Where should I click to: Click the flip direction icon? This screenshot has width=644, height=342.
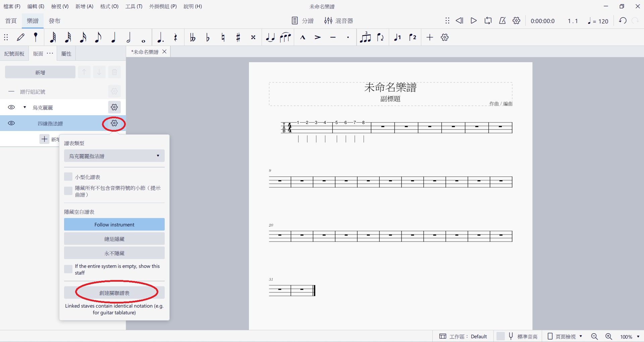[380, 38]
